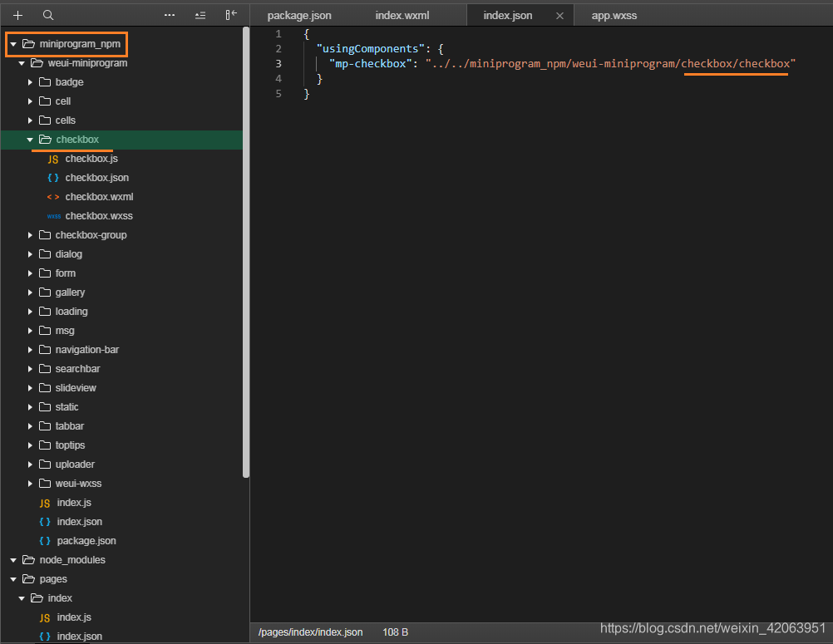Expand the badge folder arrow

click(30, 82)
